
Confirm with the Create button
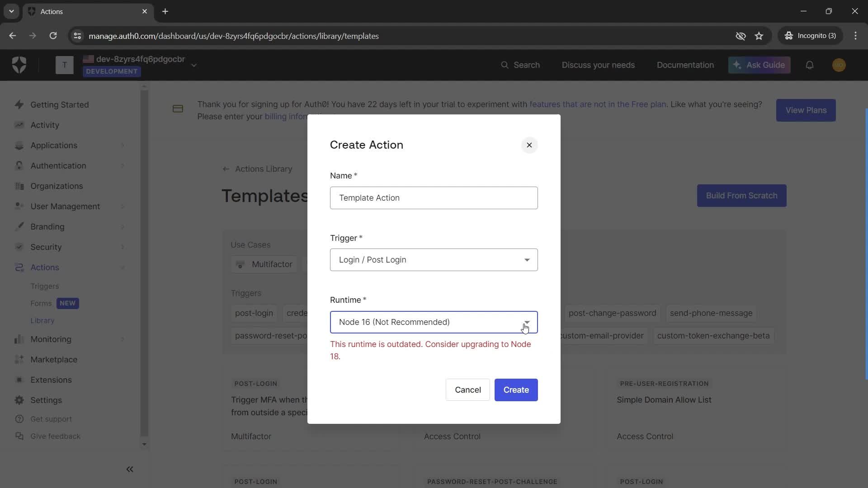[x=516, y=390]
